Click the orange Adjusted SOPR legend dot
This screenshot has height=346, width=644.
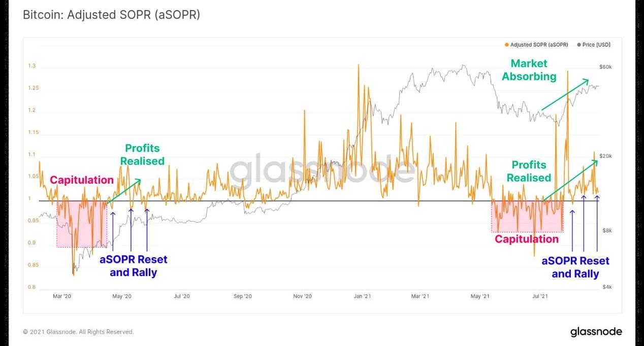point(506,45)
